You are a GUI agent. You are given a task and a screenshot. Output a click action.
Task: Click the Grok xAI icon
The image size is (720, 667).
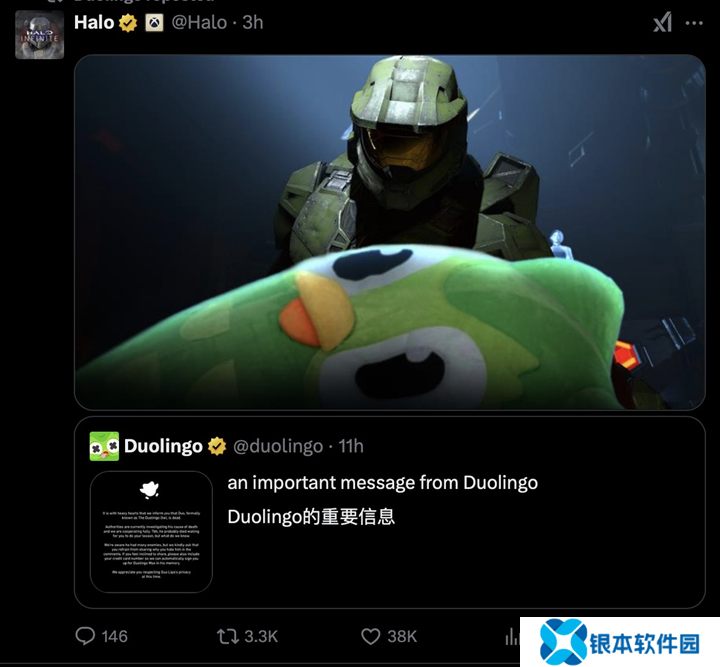click(663, 22)
